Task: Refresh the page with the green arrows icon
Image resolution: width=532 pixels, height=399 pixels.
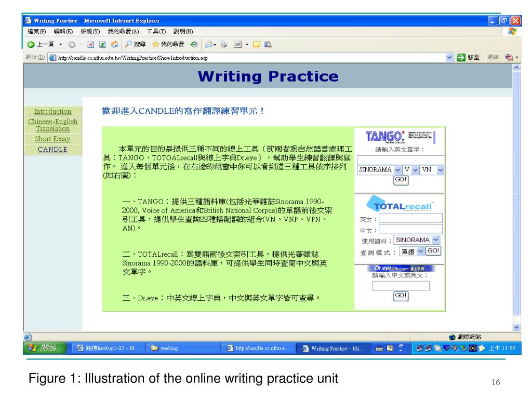Action: 102,45
